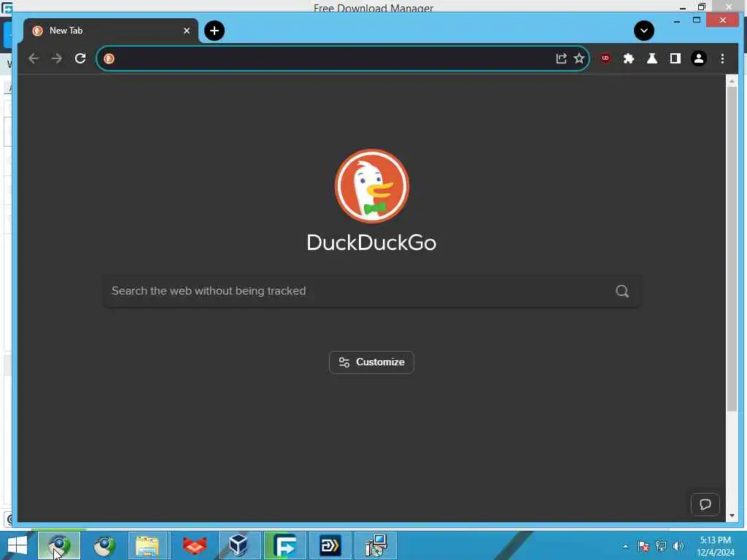This screenshot has height=560, width=747.
Task: Open the Chrome Labs flask icon
Action: pos(651,58)
